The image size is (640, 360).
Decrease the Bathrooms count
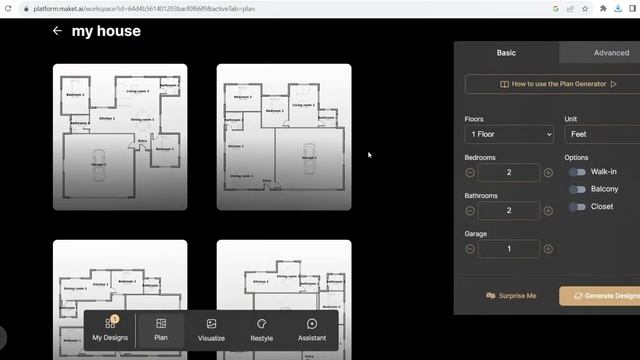click(x=470, y=211)
